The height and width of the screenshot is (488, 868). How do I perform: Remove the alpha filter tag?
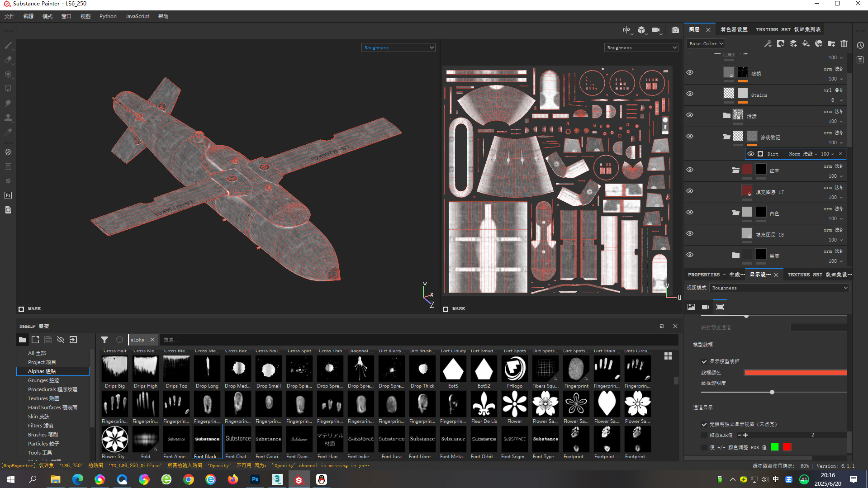pyautogui.click(x=152, y=340)
